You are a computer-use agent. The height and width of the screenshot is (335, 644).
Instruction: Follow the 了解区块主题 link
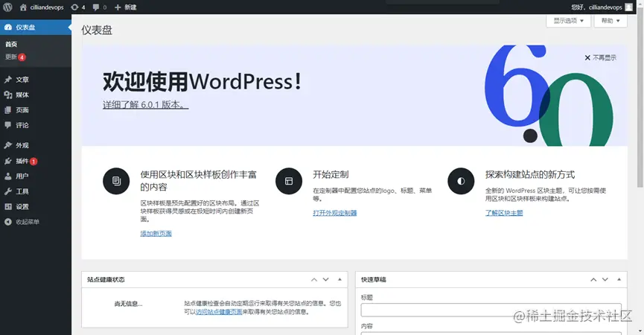504,213
